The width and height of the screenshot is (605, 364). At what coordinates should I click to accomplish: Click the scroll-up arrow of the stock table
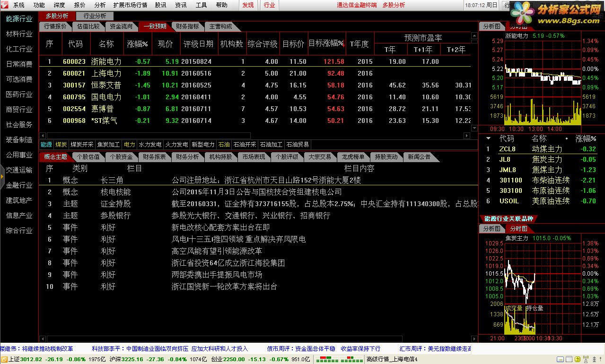coord(474,35)
